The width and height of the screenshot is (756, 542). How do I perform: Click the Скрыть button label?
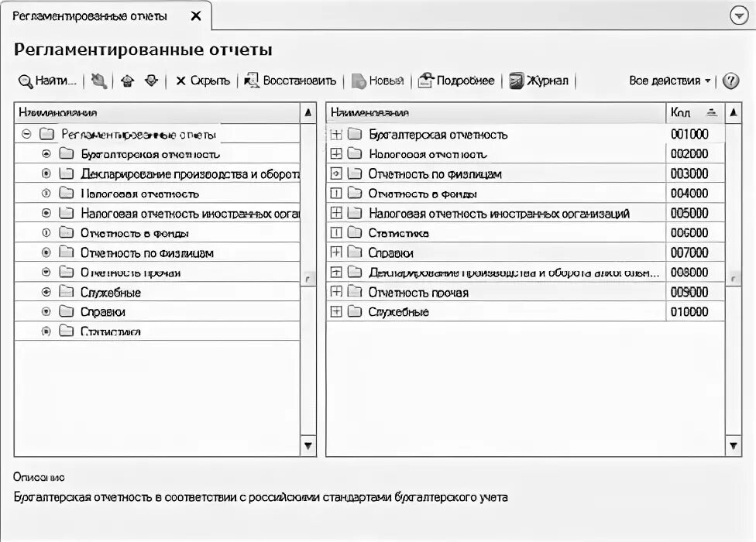click(210, 81)
